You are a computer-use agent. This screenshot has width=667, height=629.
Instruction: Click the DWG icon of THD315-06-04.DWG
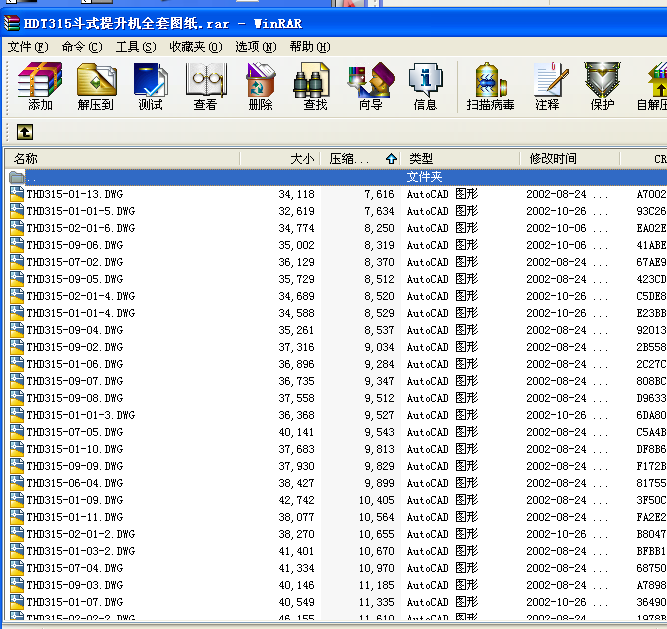pyautogui.click(x=17, y=483)
